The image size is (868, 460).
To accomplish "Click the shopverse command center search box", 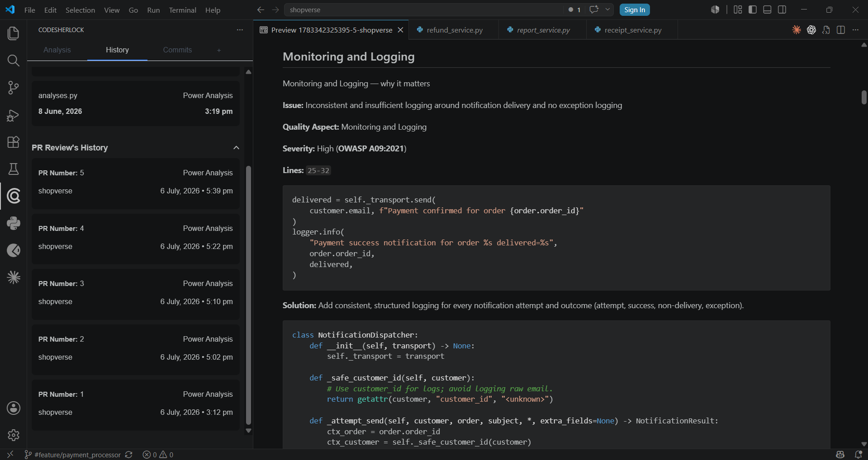I will [424, 9].
